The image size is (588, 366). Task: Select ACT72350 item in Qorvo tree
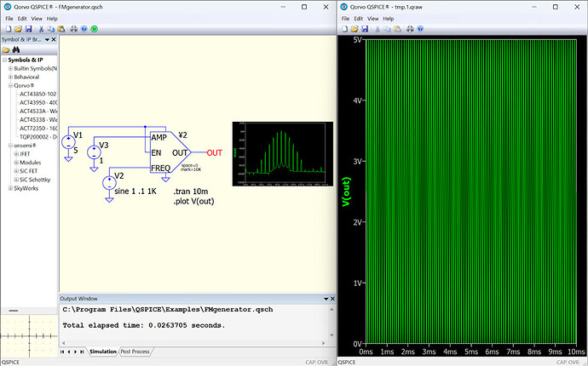click(38, 129)
